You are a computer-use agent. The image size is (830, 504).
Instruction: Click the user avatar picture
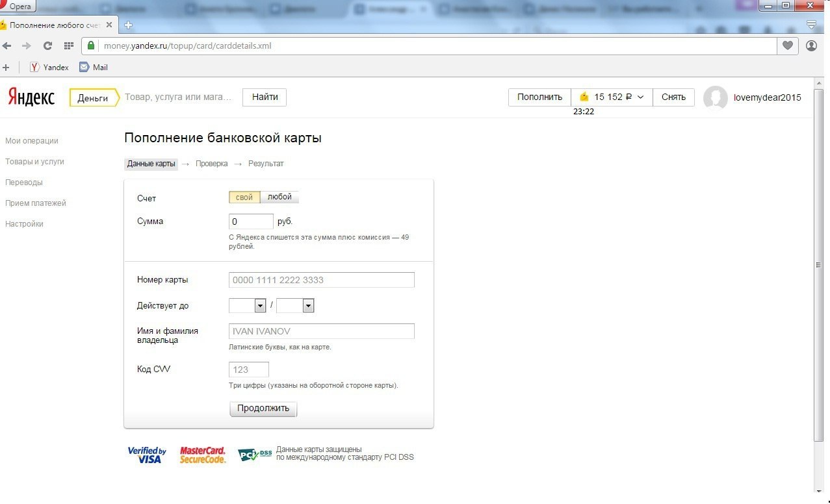tap(716, 97)
